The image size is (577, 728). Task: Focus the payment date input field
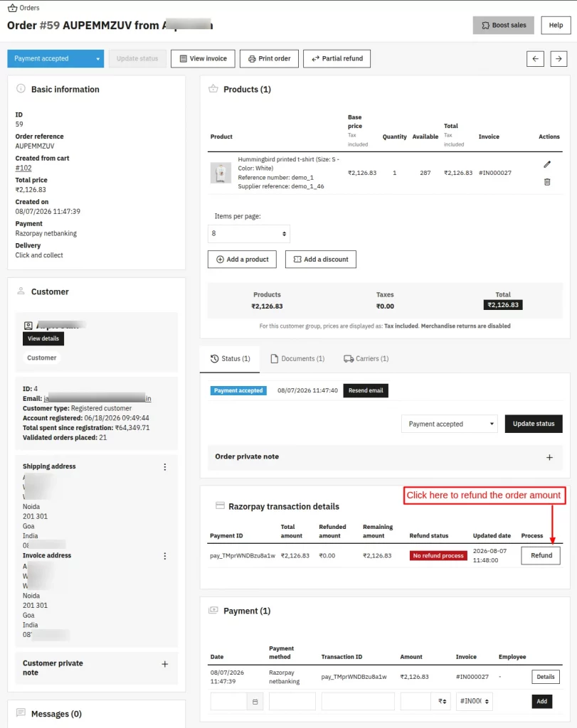point(228,702)
